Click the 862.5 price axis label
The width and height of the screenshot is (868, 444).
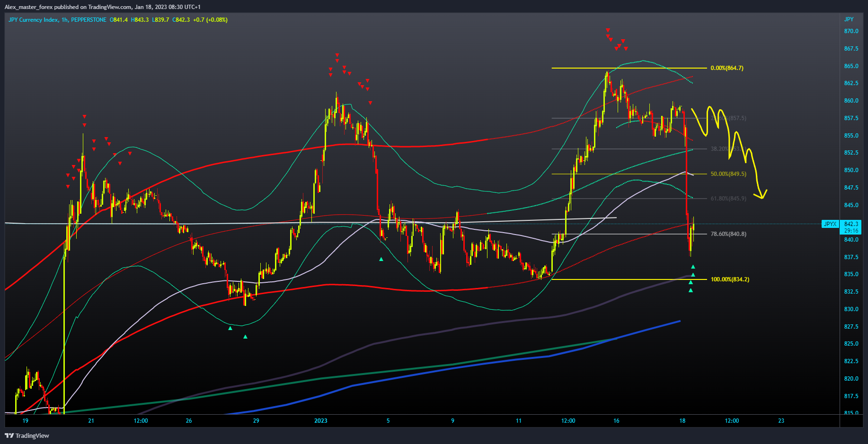pos(851,83)
